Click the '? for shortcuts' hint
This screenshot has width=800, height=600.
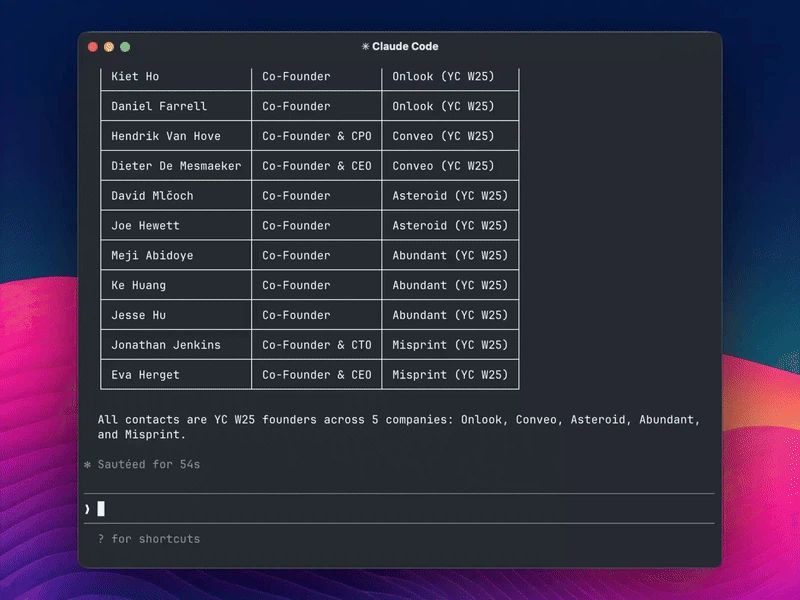tap(149, 539)
